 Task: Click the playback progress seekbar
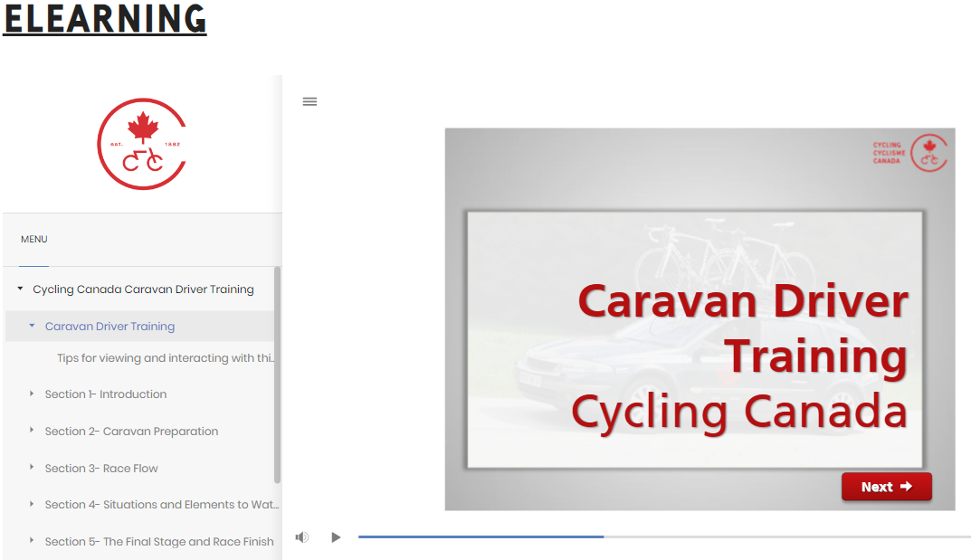point(664,536)
